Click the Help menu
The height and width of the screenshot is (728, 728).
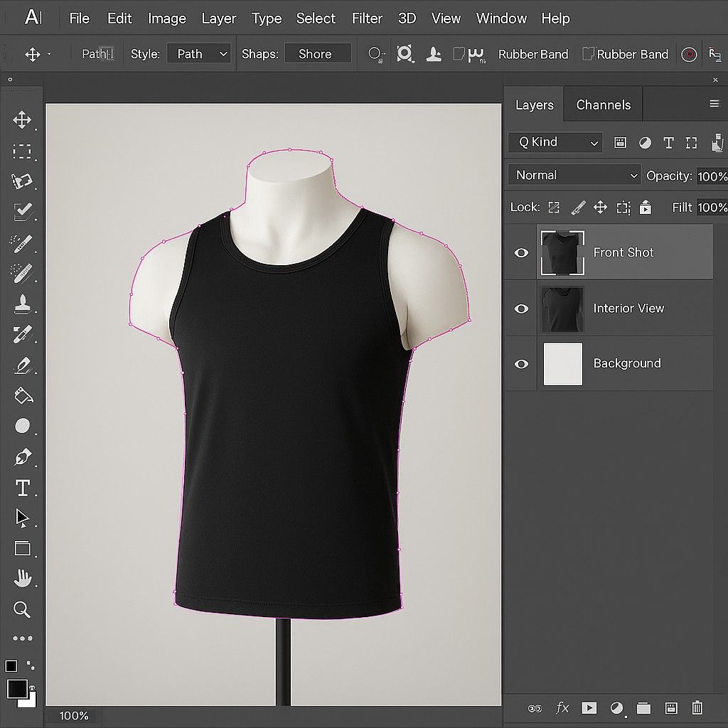click(555, 18)
